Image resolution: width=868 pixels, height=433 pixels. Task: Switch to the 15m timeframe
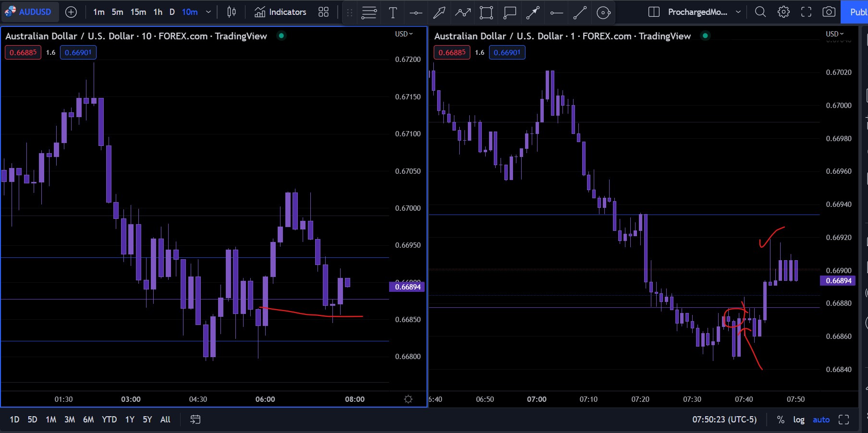click(x=138, y=12)
